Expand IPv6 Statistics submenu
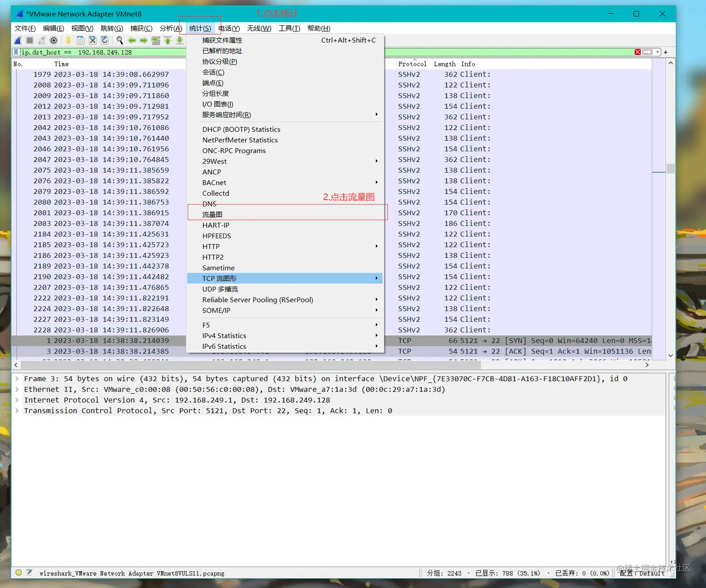This screenshot has width=706, height=588. pos(285,347)
